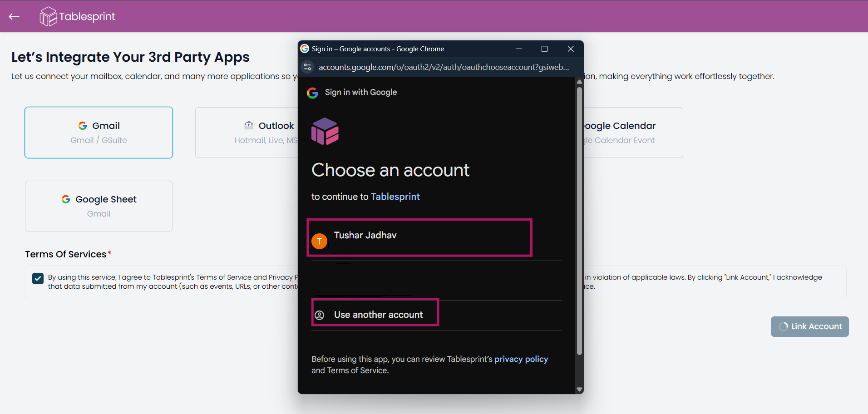Click the Chrome favicon in popup title bar
Screen dimensions: 868x414
[305, 49]
